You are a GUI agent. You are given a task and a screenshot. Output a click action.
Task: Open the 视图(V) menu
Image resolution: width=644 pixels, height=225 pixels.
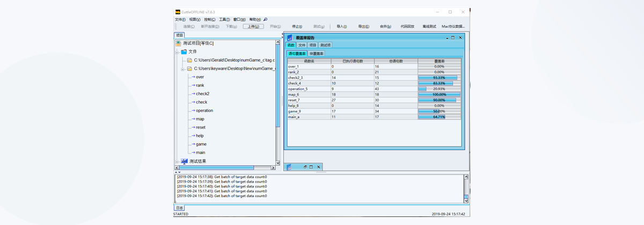pyautogui.click(x=195, y=19)
